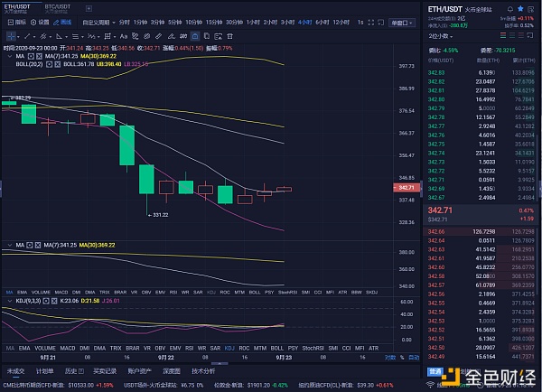Click the link/chain drawing icon
Viewport: 542px width, 392px height.
(147, 36)
